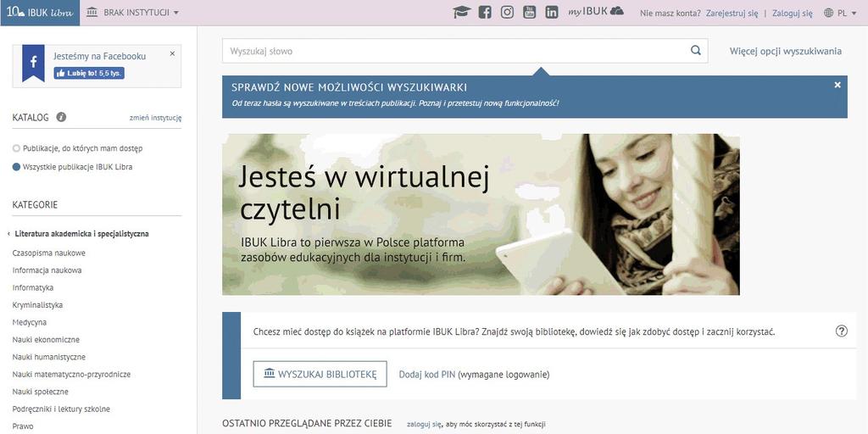Click the magnifier search icon
This screenshot has height=434, width=868.
pos(696,50)
